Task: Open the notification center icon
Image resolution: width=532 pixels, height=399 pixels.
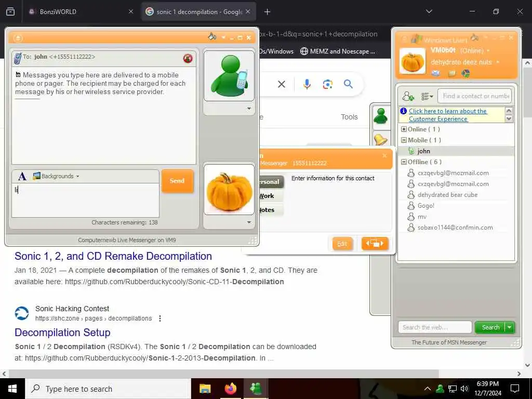Action: pos(515,389)
